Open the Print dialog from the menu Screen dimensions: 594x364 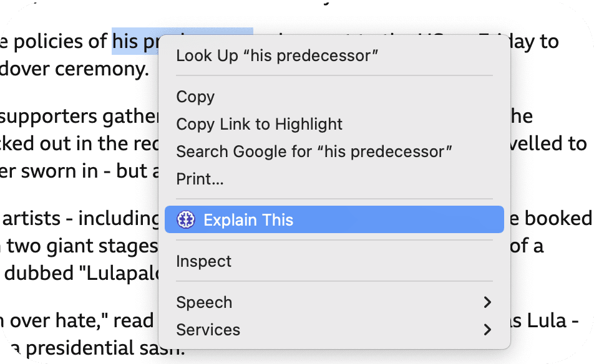[x=200, y=179]
